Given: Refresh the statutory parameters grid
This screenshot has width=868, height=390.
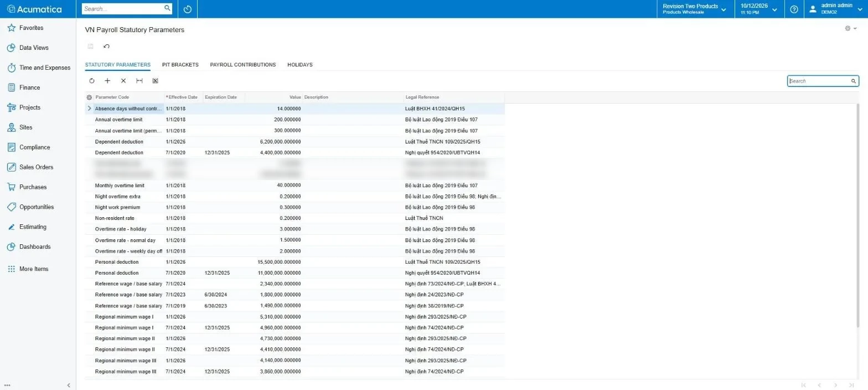Looking at the screenshot, I should [92, 81].
